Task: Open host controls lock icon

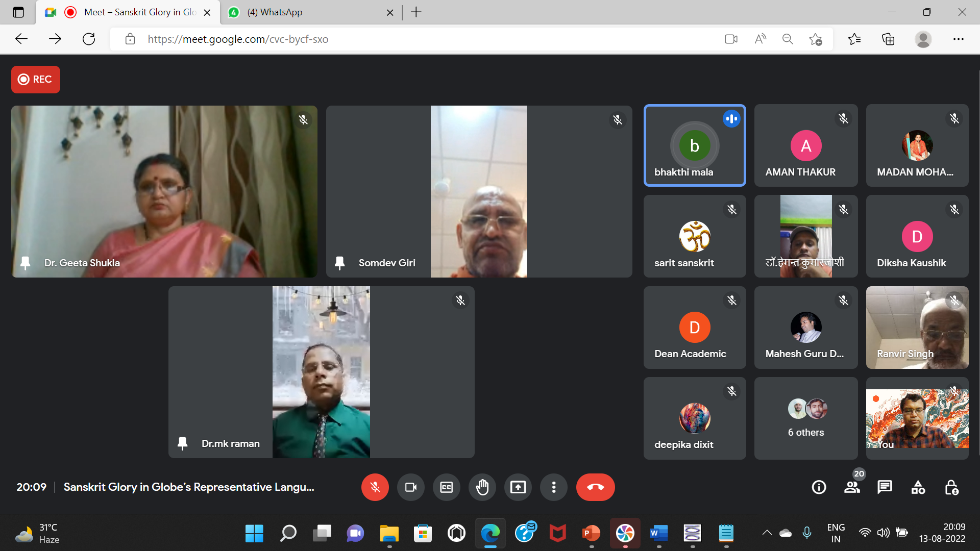Action: pos(951,487)
